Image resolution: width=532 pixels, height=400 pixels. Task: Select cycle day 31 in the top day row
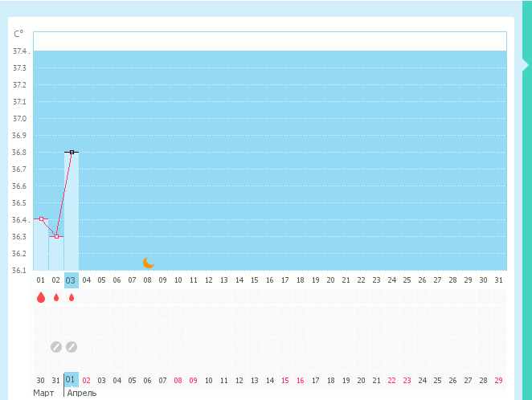point(498,280)
